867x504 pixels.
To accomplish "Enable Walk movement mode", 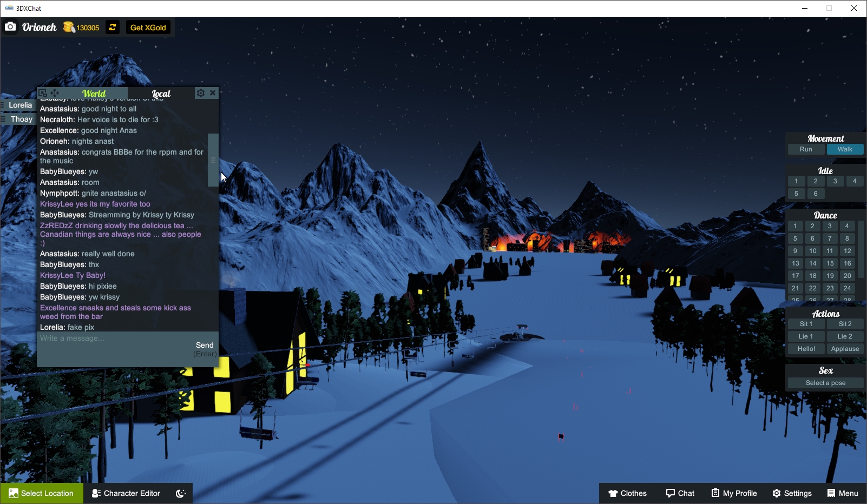I will pos(845,149).
